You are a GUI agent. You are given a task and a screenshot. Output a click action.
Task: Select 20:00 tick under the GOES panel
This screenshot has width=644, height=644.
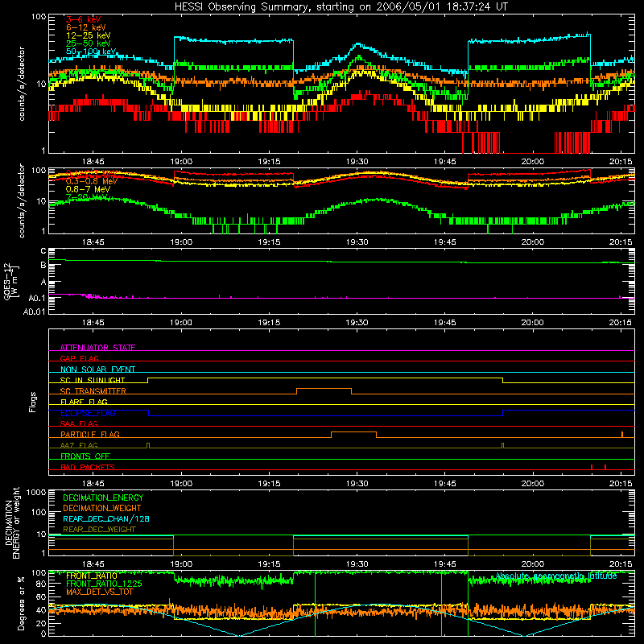tap(533, 323)
